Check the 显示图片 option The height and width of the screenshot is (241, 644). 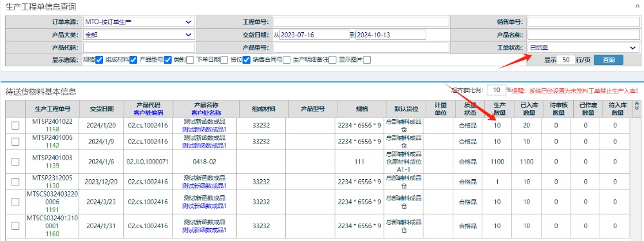pos(367,60)
